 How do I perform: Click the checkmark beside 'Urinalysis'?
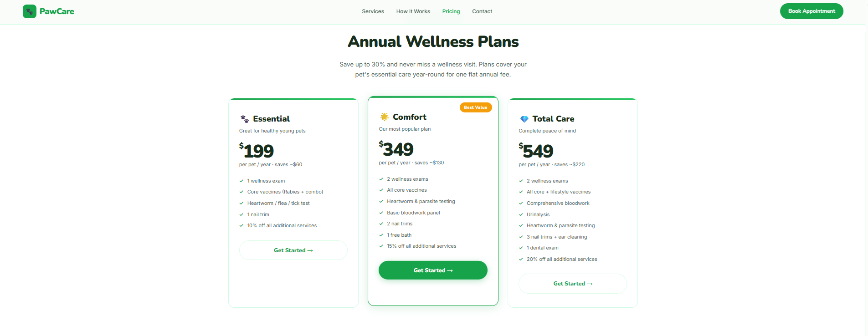pos(521,214)
